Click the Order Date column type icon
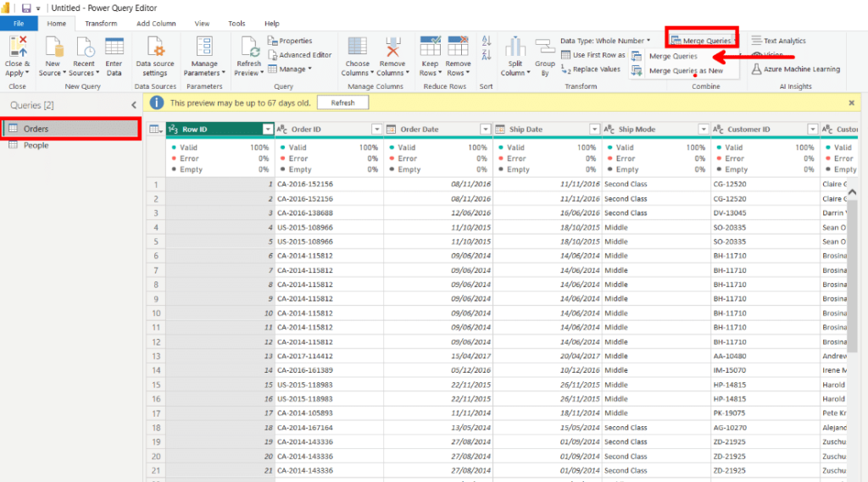The width and height of the screenshot is (868, 482). 391,130
